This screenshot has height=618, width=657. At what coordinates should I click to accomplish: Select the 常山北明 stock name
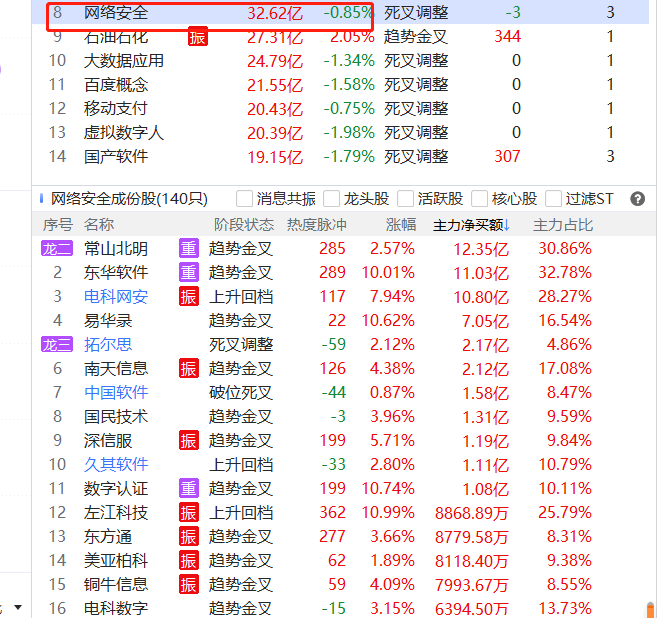(x=116, y=249)
